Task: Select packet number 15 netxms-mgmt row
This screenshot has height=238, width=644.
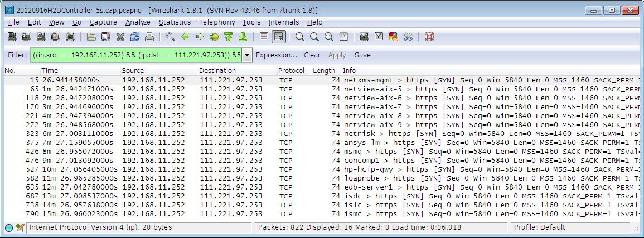Action: (322, 80)
